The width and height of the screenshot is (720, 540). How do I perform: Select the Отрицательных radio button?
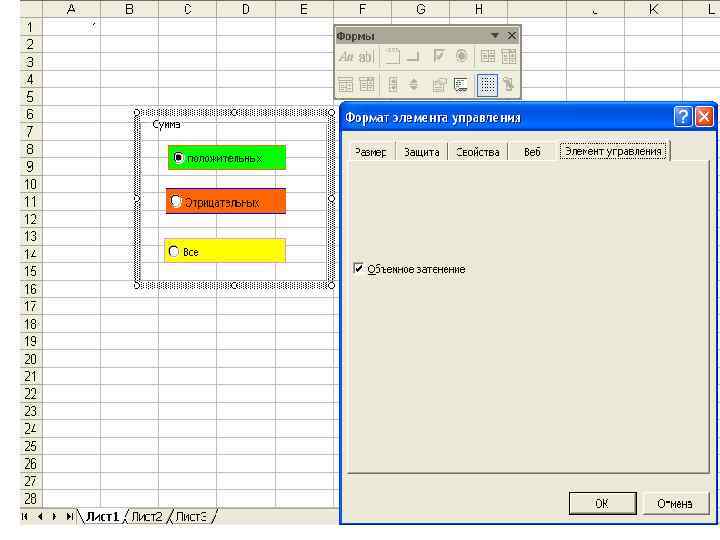pos(175,201)
